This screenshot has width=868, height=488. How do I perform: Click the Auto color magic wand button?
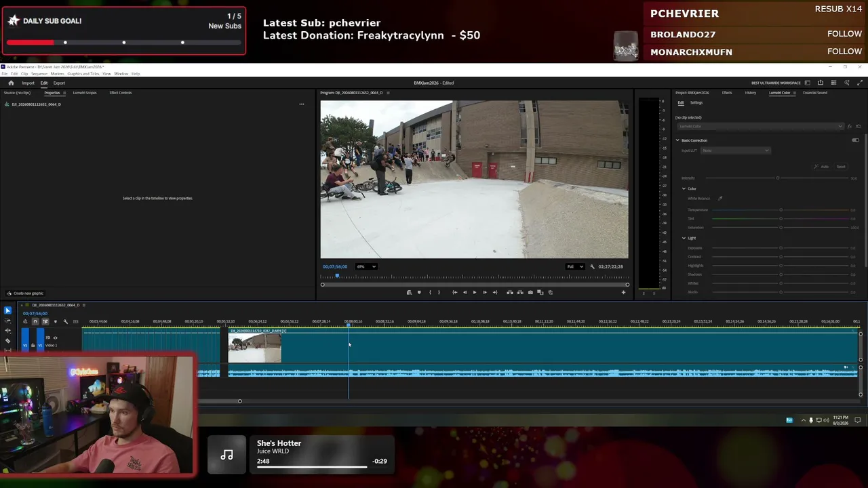coord(823,167)
